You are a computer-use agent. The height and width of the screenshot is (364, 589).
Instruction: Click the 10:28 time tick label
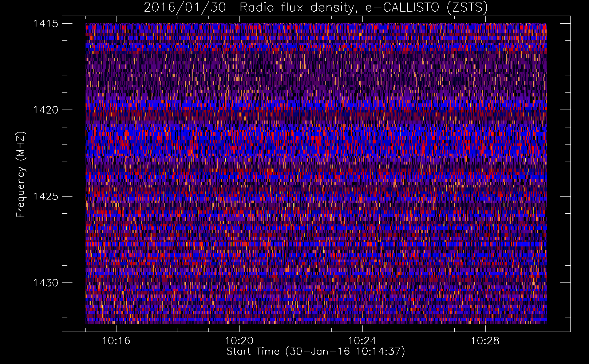[x=485, y=341]
